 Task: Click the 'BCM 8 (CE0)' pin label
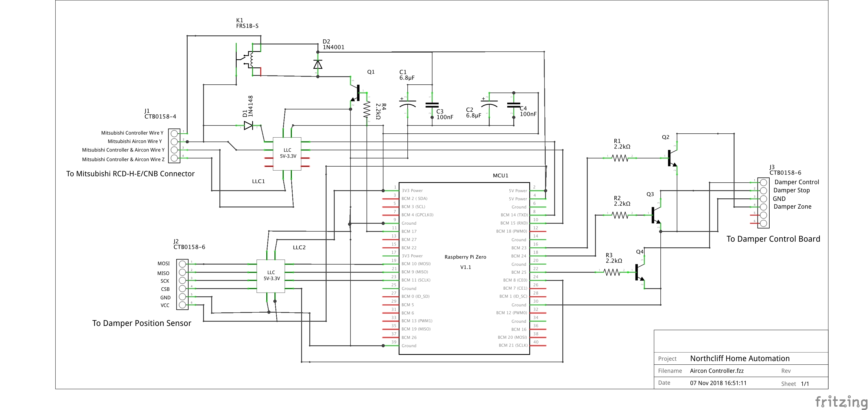pos(515,280)
